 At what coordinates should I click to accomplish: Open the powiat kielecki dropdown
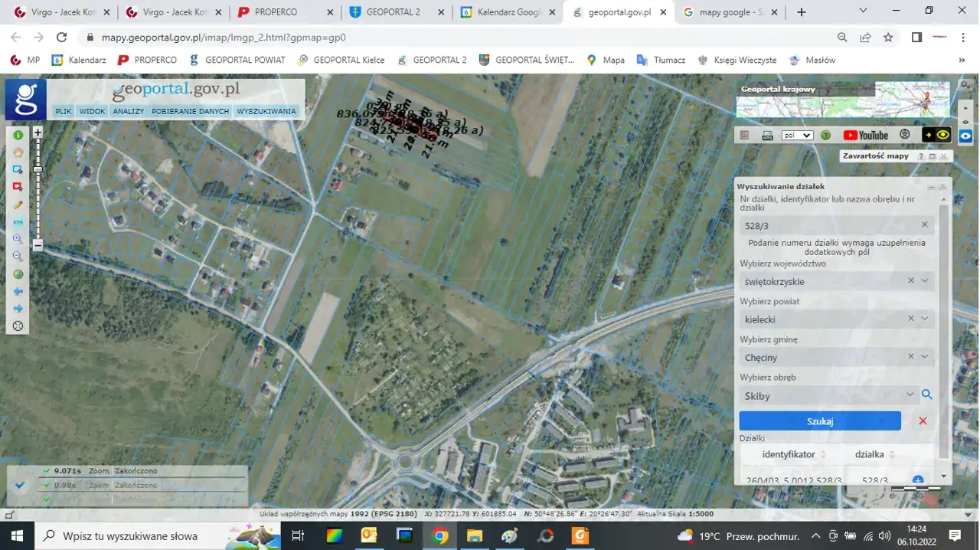click(925, 319)
